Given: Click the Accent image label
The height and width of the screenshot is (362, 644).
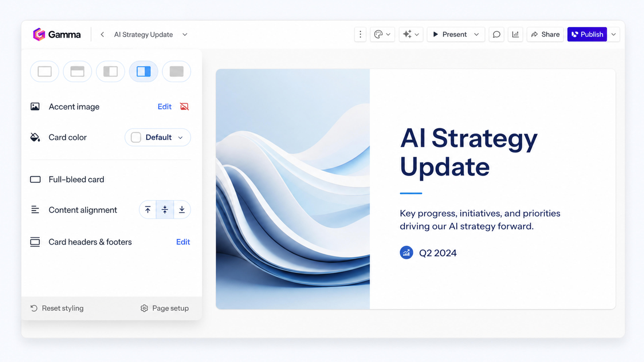Looking at the screenshot, I should (x=74, y=107).
